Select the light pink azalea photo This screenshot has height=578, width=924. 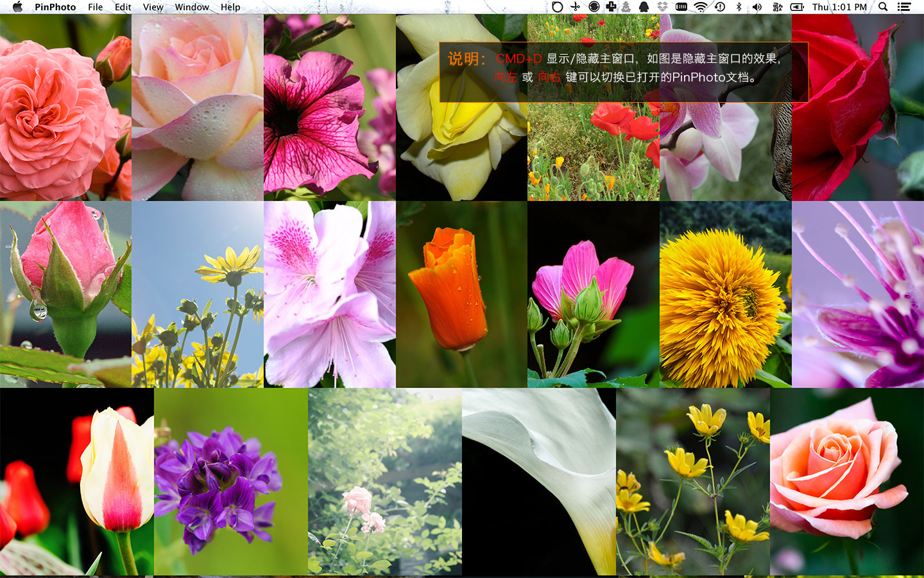330,294
